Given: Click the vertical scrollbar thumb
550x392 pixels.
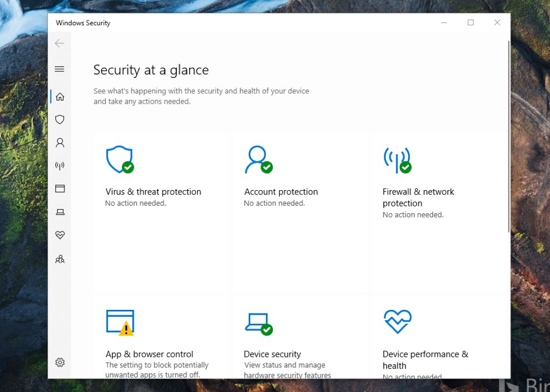Looking at the screenshot, I should click(x=509, y=136).
